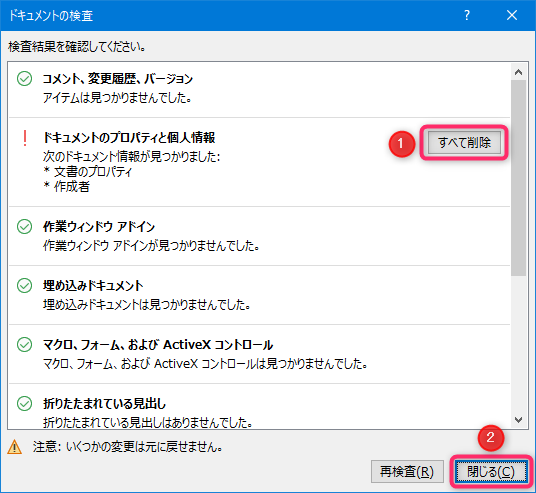Click green check icon beside マクロ、フォーム、ActiveX

[25, 345]
